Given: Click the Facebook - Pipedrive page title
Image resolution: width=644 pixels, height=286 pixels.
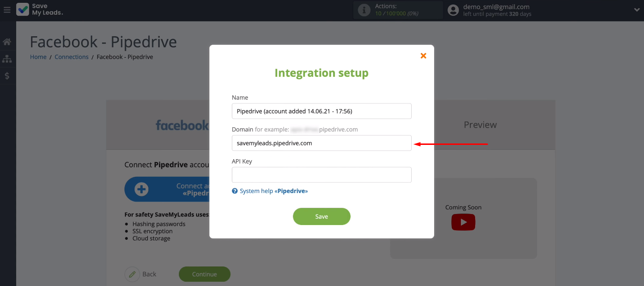Looking at the screenshot, I should coord(104,42).
